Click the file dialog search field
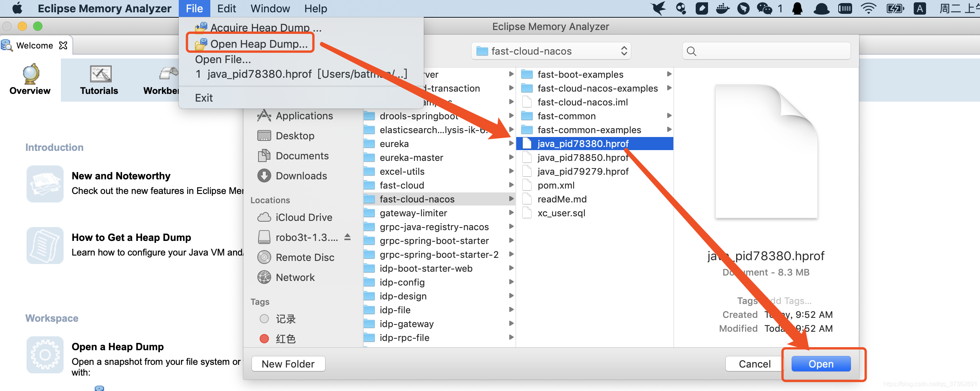 click(x=767, y=51)
